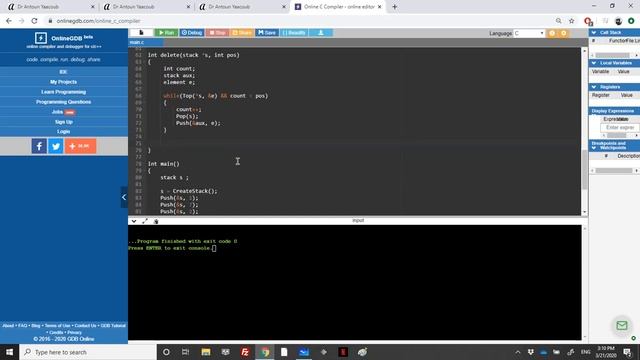This screenshot has width=640, height=360.
Task: Switch to the first Dr Antoun Yaacoub tab
Action: (51, 7)
